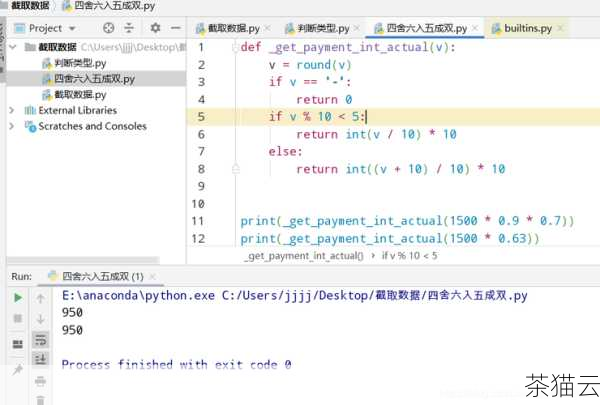Viewport: 600px width, 405px height.
Task: Expand Scratches and Consoles node
Action: [12, 126]
